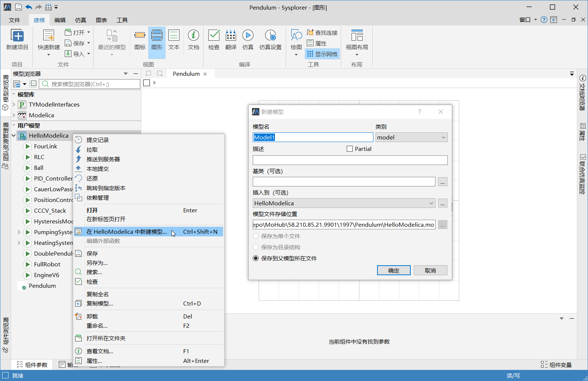Close the Pendulum document tab
This screenshot has width=588, height=381.
coord(205,74)
